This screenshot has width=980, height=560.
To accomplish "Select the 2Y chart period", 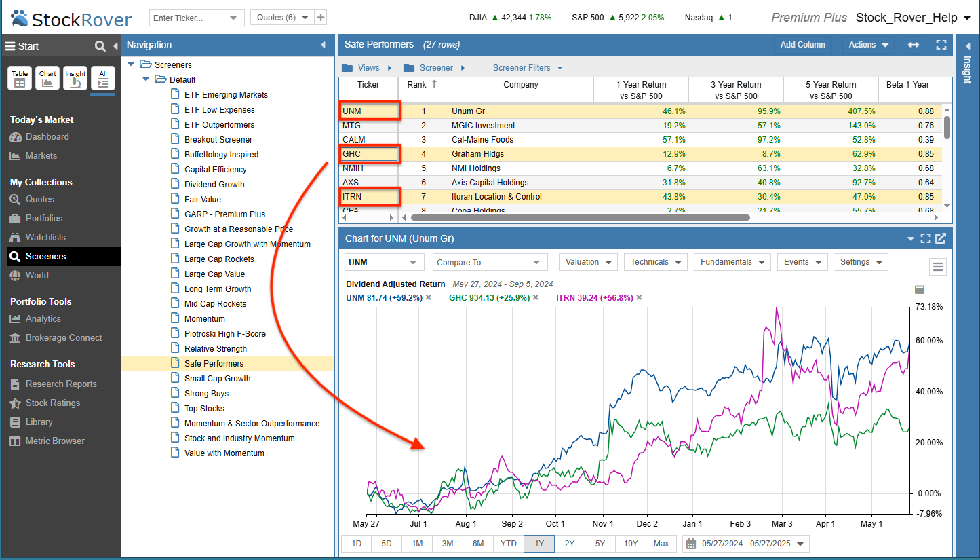I will [x=570, y=544].
